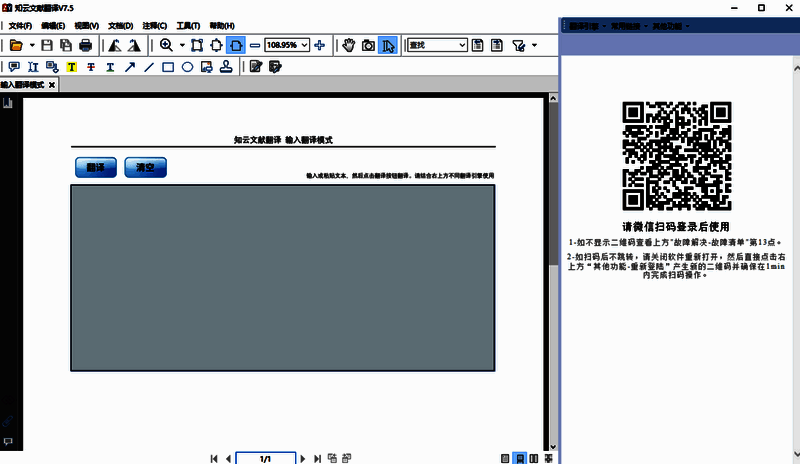This screenshot has height=464, width=800.
Task: Save the document with the floppy icon
Action: [x=47, y=45]
